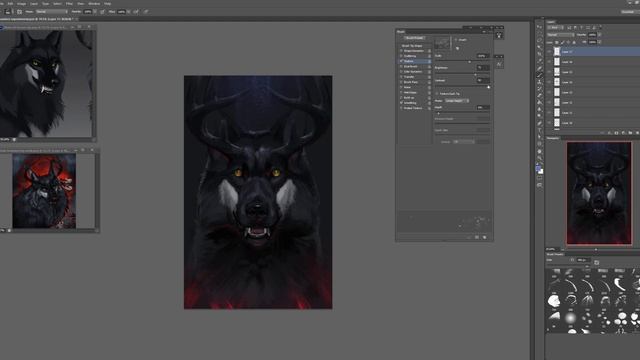Hide the highlighted top layer via eye icon

pos(549,52)
